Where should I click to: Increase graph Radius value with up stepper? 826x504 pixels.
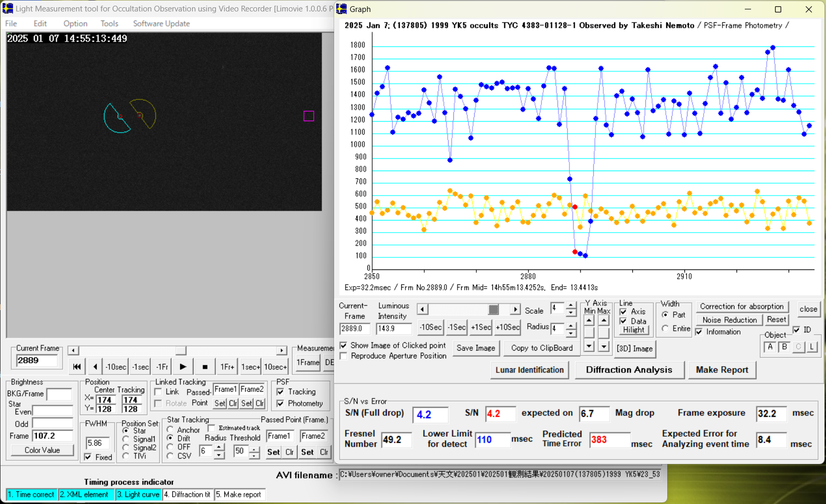pyautogui.click(x=571, y=325)
